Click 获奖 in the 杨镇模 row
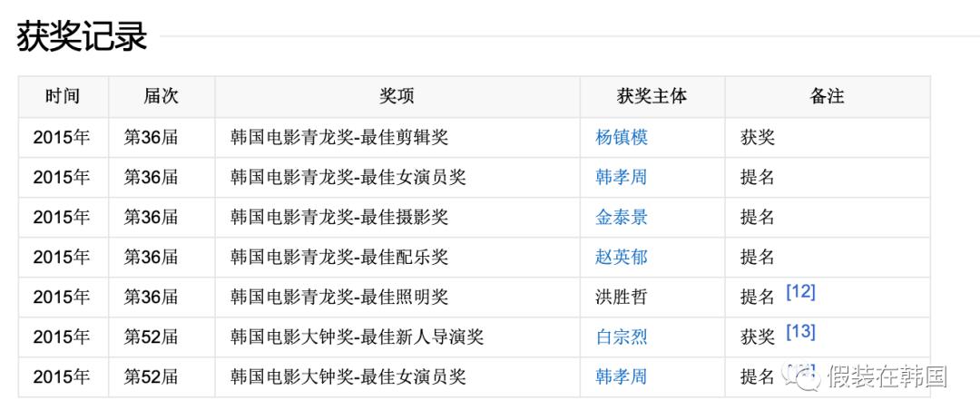 pyautogui.click(x=758, y=137)
